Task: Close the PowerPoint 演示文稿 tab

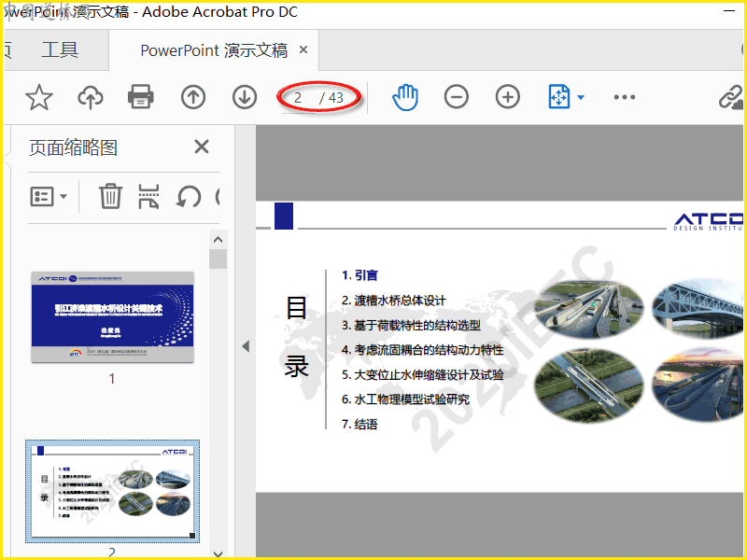Action: 303,49
